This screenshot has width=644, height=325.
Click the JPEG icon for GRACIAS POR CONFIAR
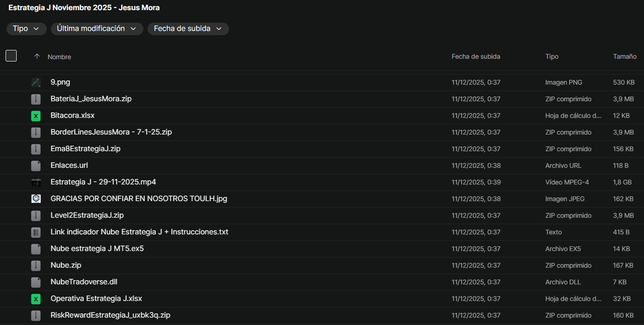click(x=36, y=199)
